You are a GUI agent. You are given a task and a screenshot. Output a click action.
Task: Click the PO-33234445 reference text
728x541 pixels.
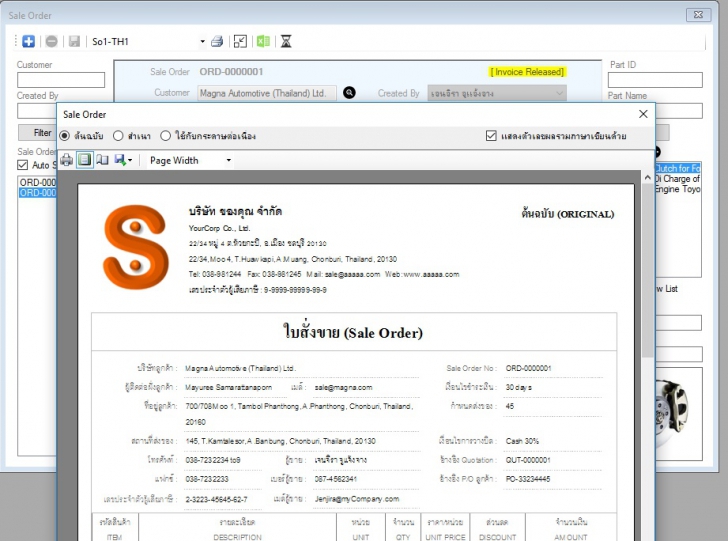pyautogui.click(x=528, y=479)
